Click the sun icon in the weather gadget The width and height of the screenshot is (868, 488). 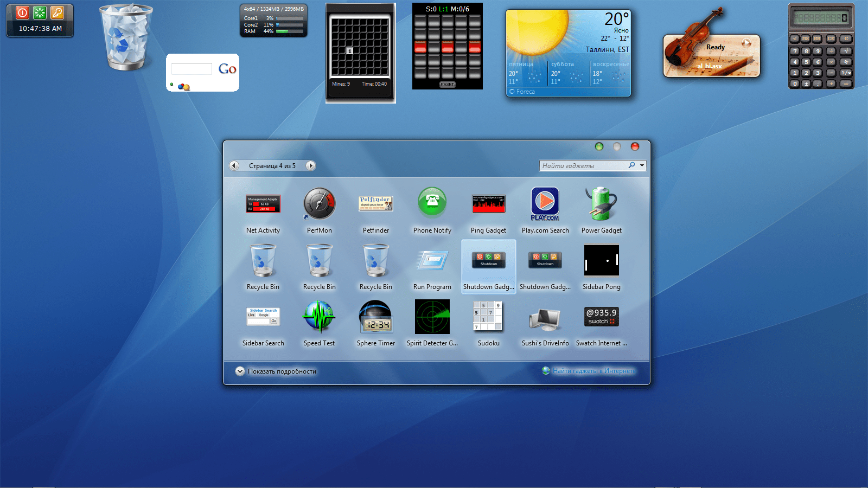[x=537, y=33]
